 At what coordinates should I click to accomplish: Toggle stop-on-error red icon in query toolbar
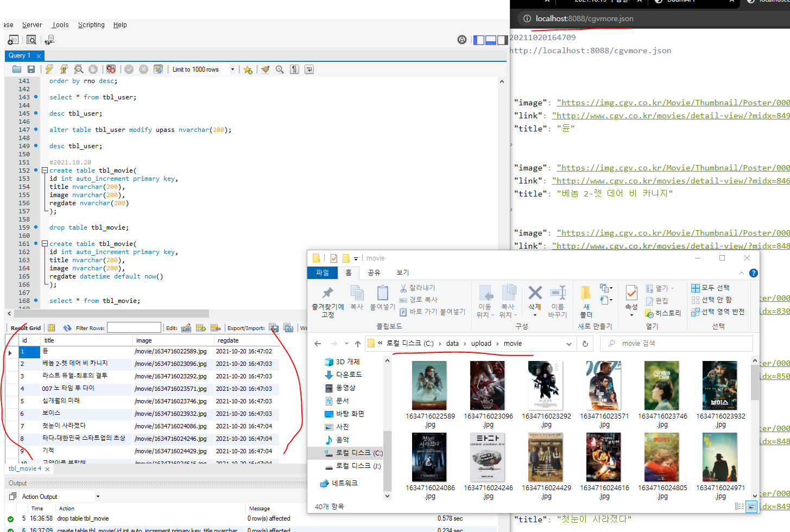click(x=111, y=69)
